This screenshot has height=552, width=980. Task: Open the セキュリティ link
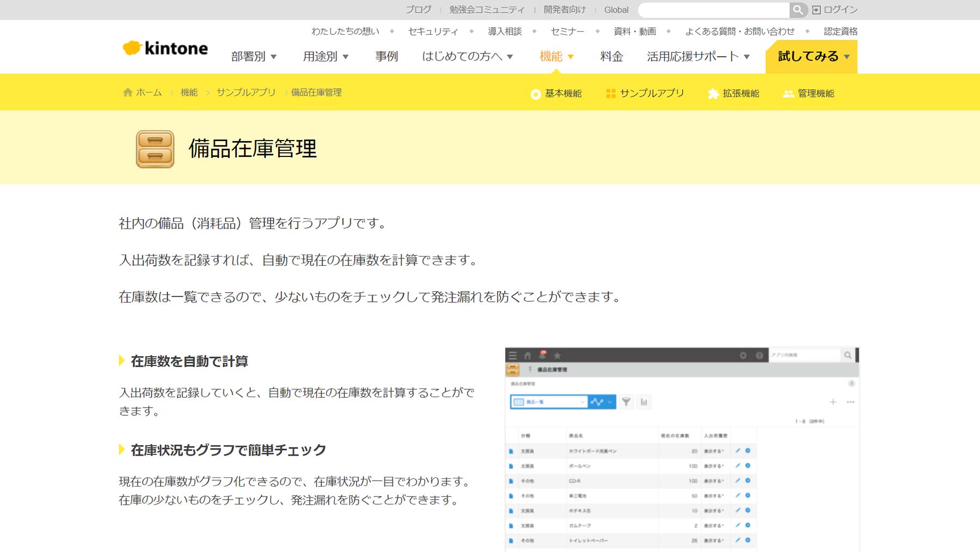433,31
